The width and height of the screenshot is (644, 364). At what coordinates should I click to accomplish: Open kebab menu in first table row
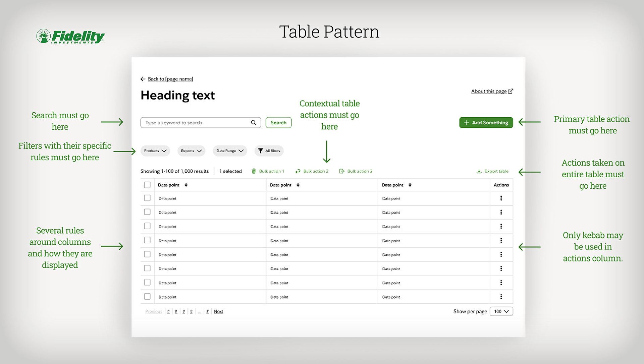tap(501, 198)
